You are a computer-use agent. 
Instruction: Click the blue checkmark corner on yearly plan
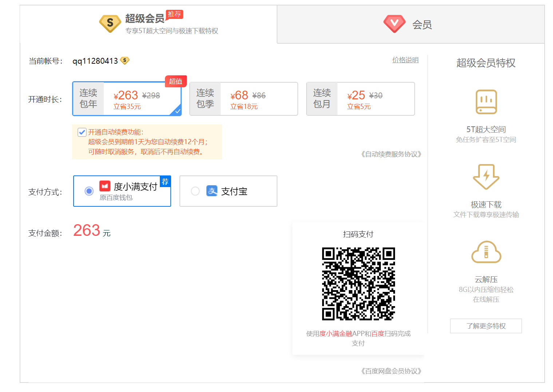(x=177, y=111)
